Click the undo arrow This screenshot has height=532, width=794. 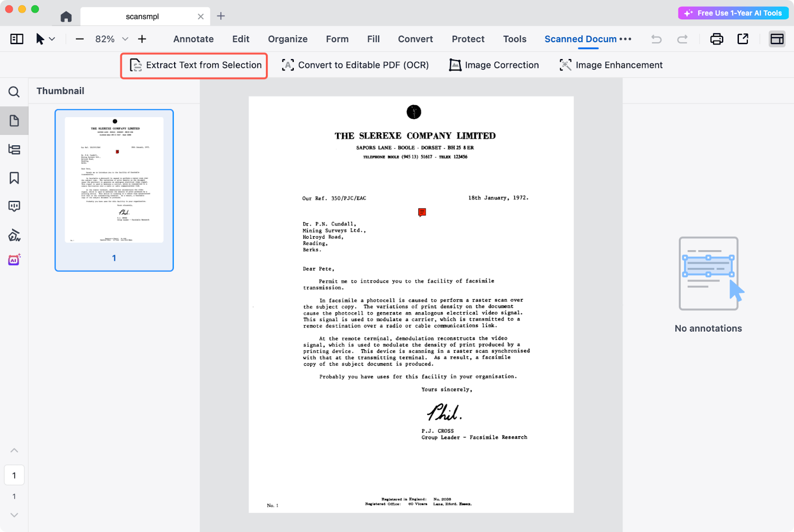tap(656, 39)
